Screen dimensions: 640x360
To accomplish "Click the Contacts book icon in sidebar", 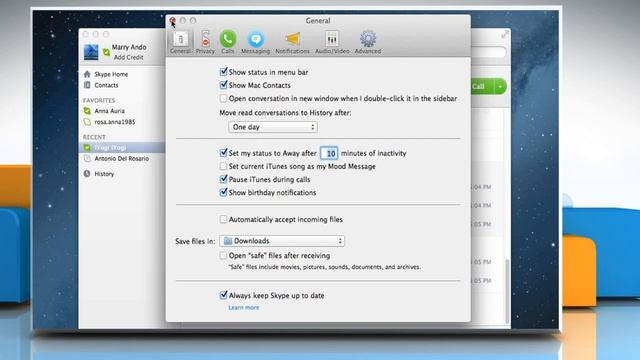I will point(87,85).
